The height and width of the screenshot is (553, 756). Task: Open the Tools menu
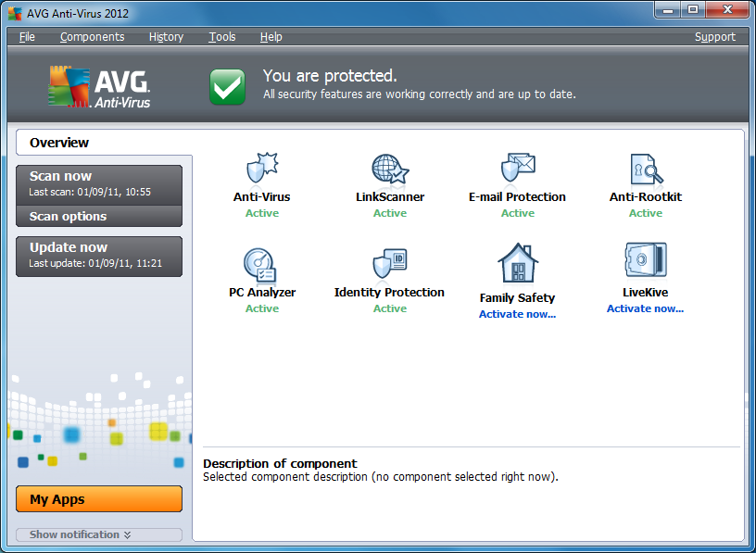pos(221,37)
